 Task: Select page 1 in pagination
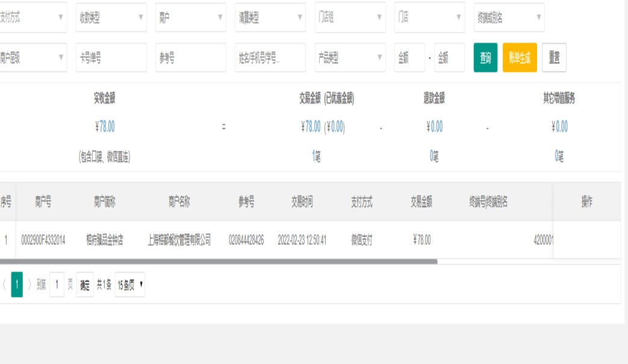point(17,285)
